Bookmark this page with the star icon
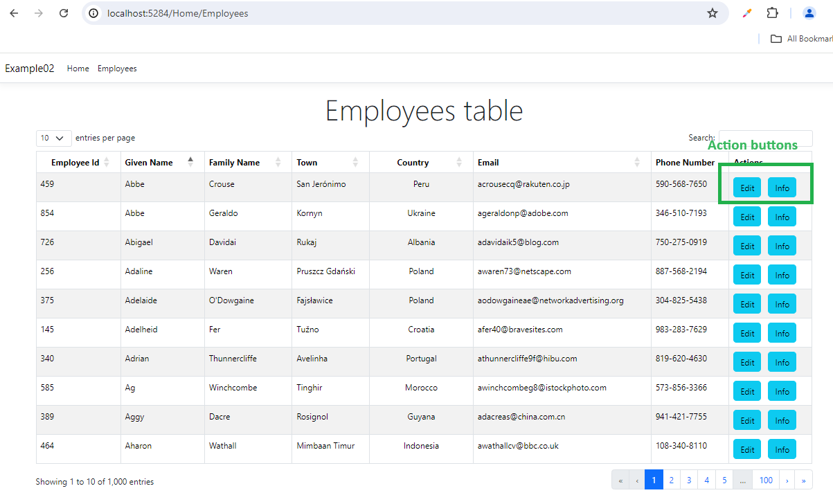Screen dimensions: 833x504 pyautogui.click(x=712, y=13)
